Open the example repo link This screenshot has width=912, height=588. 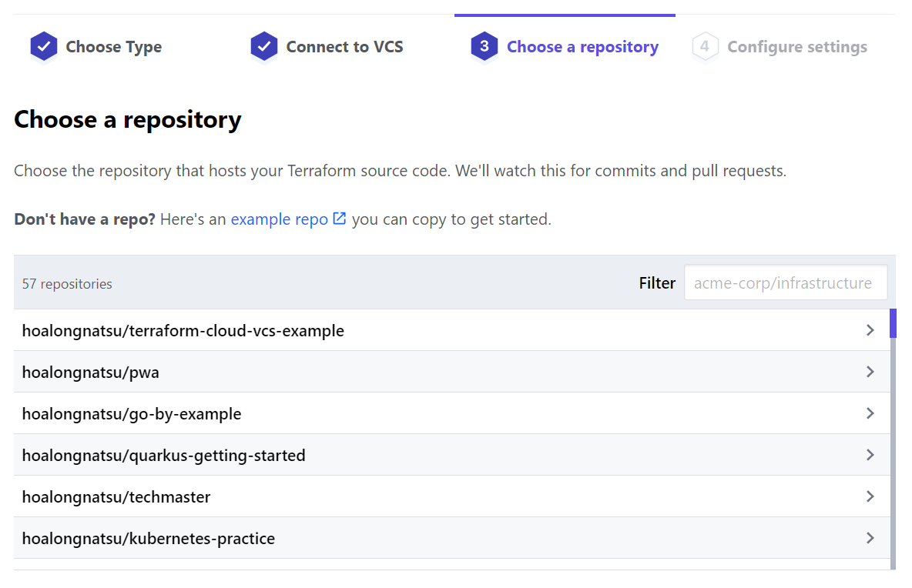point(280,219)
